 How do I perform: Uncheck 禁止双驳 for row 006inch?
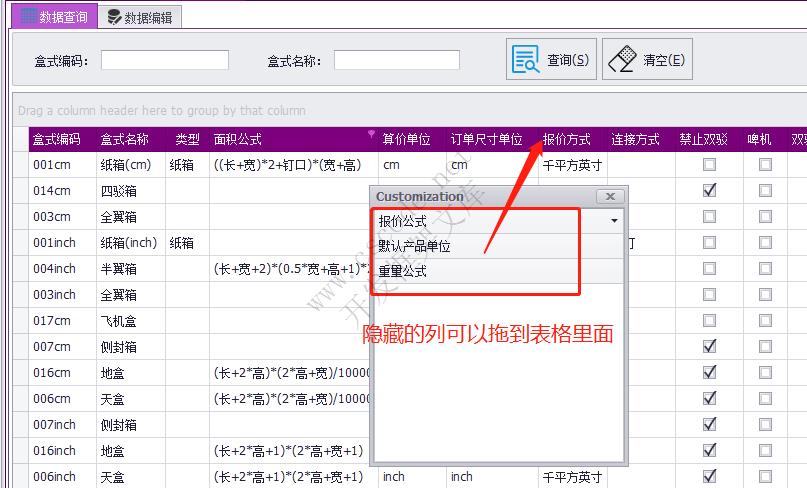point(709,476)
